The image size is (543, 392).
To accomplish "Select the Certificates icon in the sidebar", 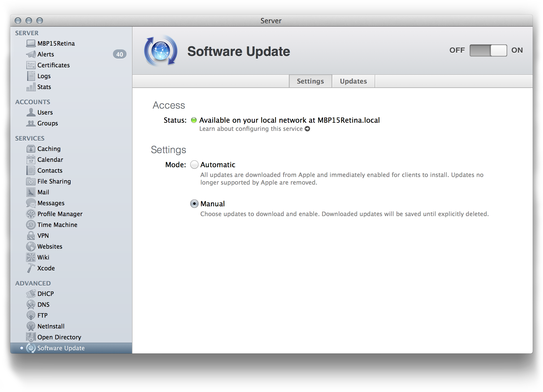I will 31,65.
